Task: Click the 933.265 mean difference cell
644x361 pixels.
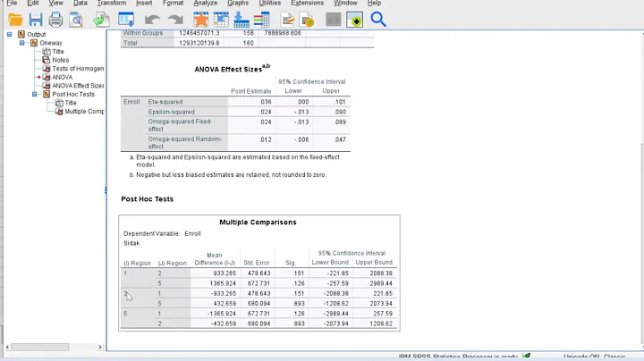Action: pos(225,273)
